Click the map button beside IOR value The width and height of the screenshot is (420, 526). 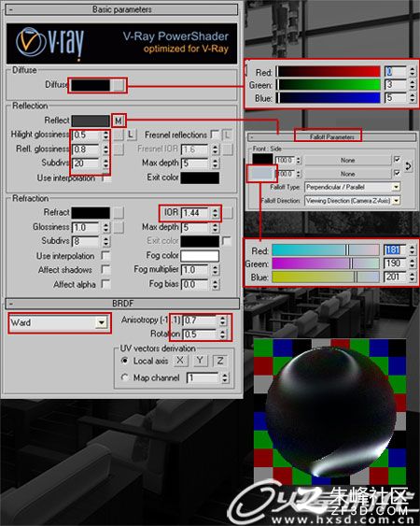click(228, 213)
